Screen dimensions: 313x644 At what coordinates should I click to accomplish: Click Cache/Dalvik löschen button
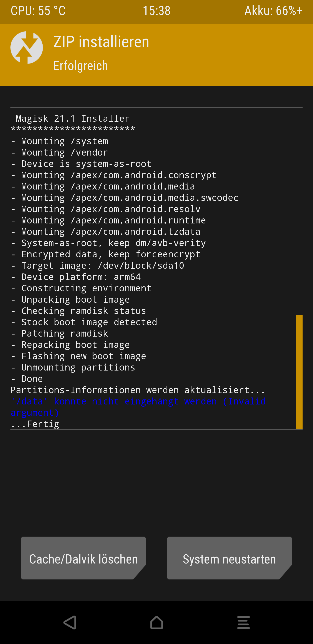(83, 558)
